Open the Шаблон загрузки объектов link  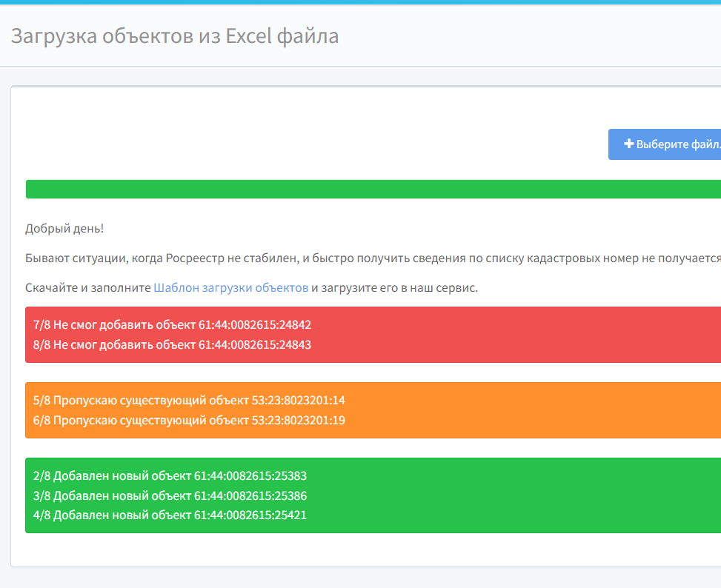(x=231, y=287)
